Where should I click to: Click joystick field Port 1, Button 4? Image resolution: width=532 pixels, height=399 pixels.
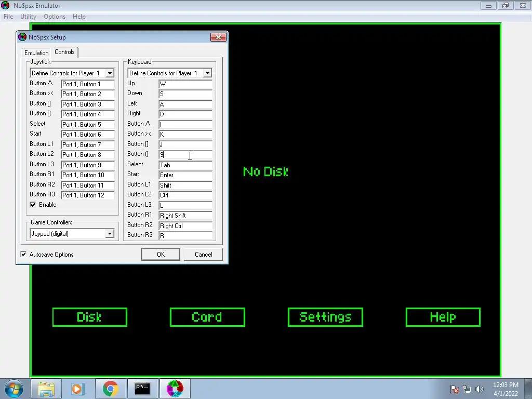click(87, 114)
